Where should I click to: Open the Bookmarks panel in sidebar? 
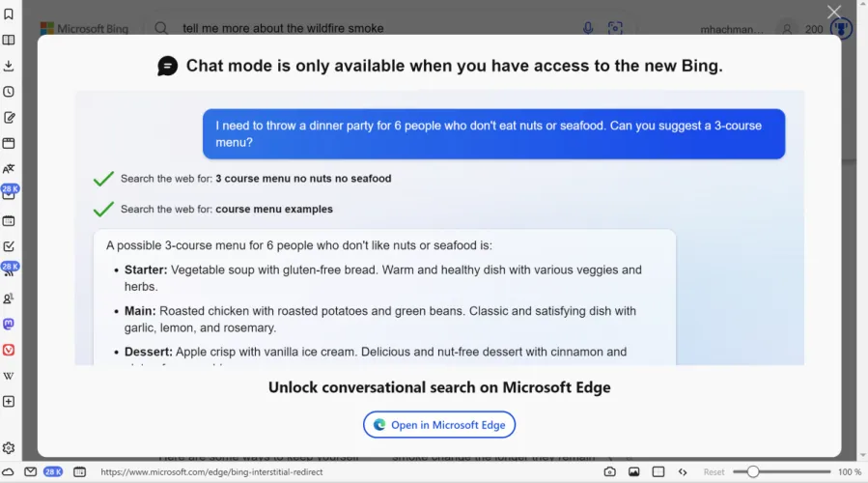pyautogui.click(x=9, y=14)
